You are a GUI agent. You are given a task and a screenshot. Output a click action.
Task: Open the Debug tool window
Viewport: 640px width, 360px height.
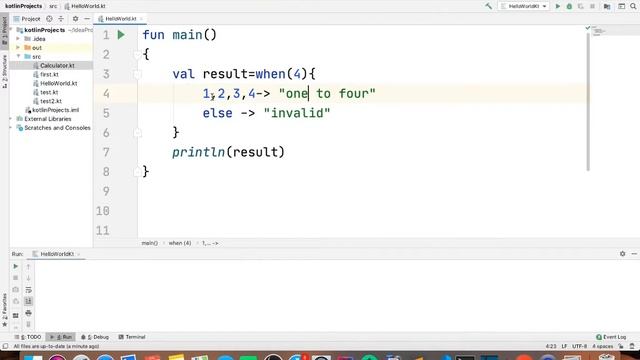click(95, 337)
